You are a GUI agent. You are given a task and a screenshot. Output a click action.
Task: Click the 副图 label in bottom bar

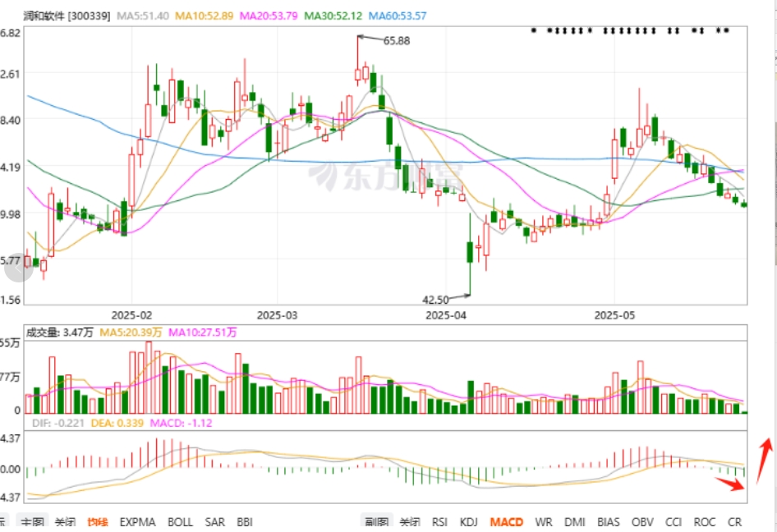[x=377, y=522]
